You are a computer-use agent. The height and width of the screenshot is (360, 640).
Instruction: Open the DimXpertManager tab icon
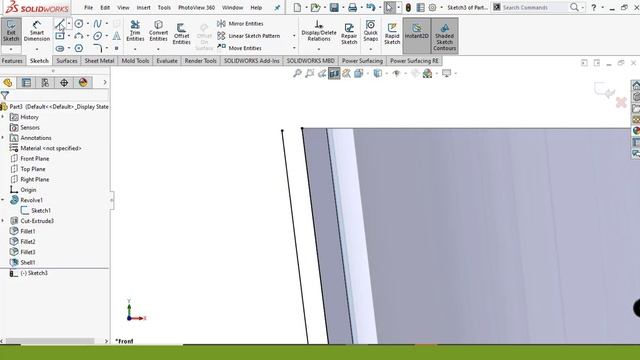[x=64, y=82]
